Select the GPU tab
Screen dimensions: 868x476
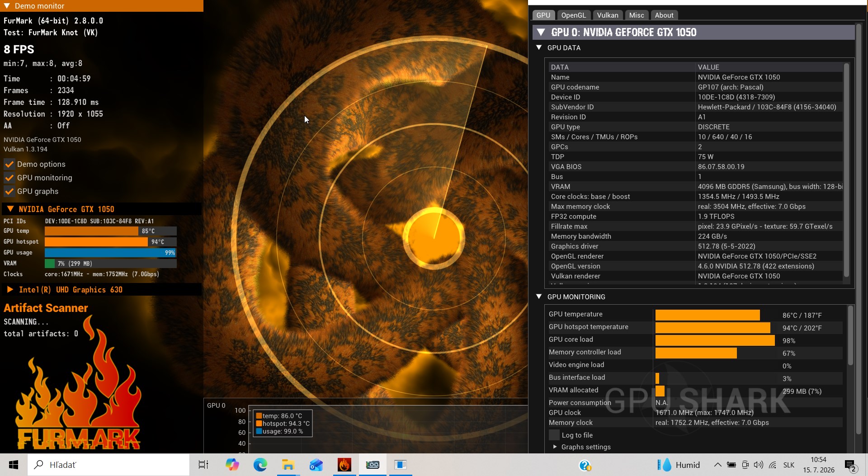pyautogui.click(x=543, y=15)
